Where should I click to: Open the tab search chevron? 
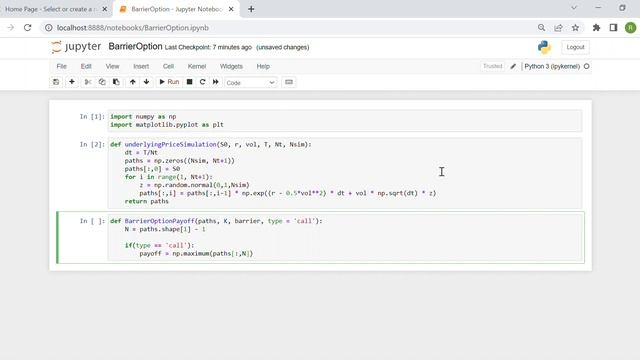click(x=574, y=8)
